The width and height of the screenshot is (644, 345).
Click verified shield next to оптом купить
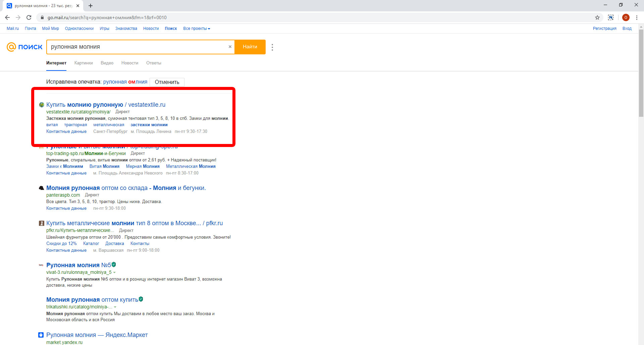point(141,299)
